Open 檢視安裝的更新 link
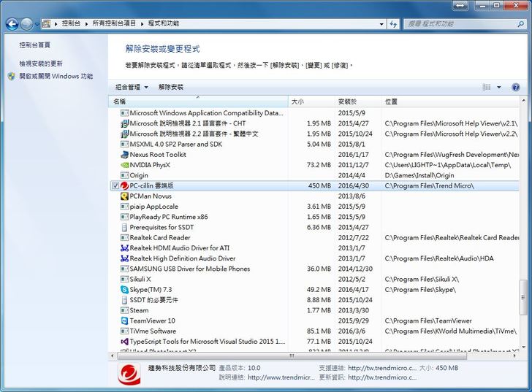This screenshot has width=532, height=392. pos(41,64)
